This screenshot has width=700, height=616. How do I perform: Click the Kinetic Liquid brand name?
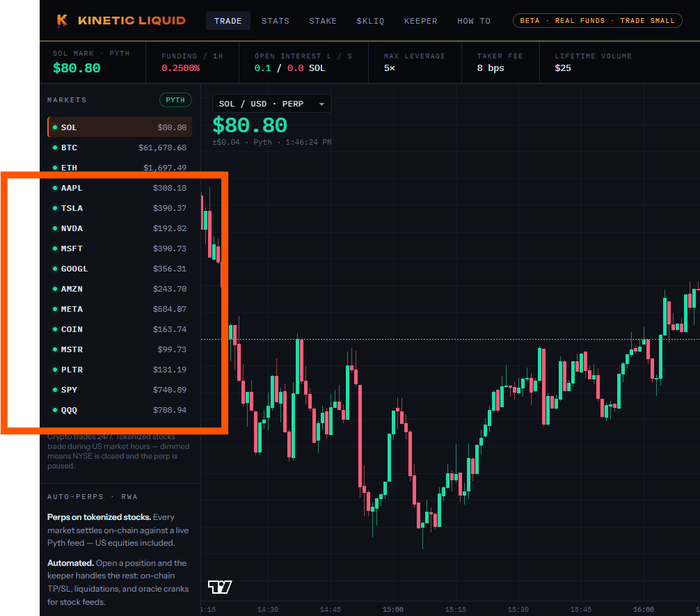click(132, 21)
